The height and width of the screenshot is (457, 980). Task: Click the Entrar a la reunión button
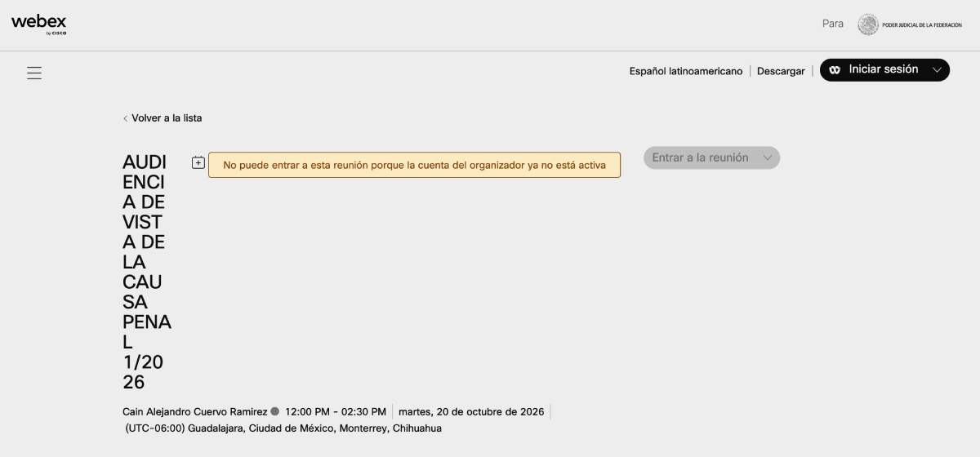click(x=711, y=158)
